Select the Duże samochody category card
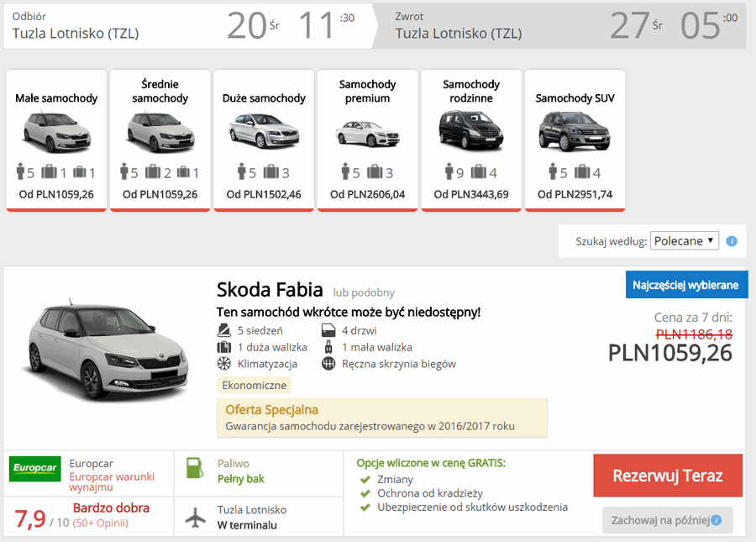Viewport: 756px width, 542px height. click(264, 140)
